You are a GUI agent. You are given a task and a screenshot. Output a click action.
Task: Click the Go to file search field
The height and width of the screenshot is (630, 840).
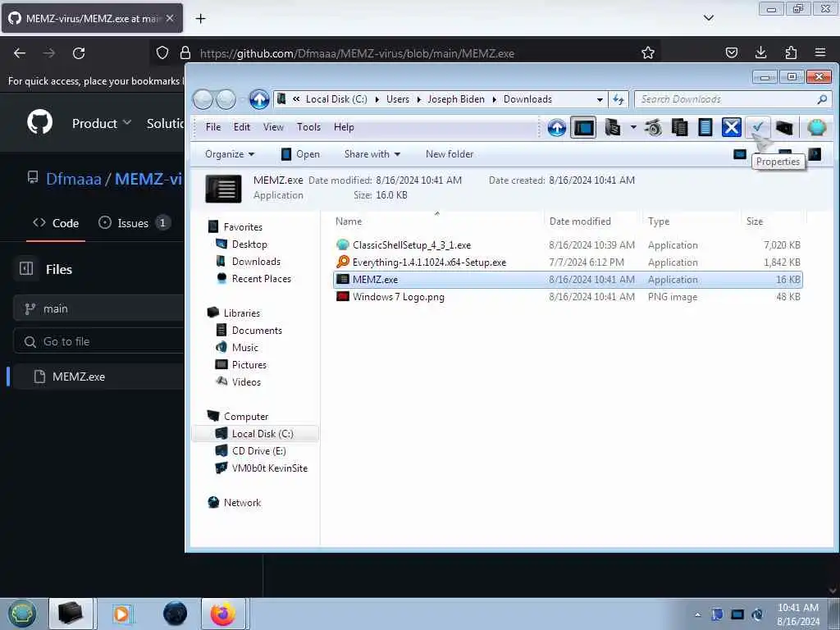click(x=98, y=341)
